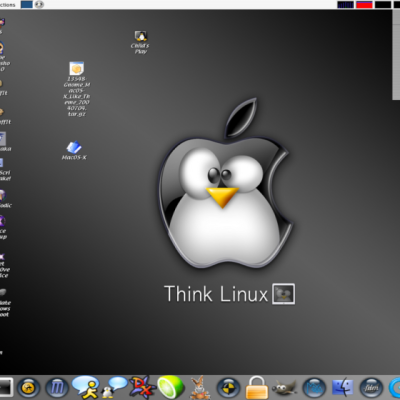Open the Child's Play desktop icon
The image size is (400, 400).
[140, 42]
